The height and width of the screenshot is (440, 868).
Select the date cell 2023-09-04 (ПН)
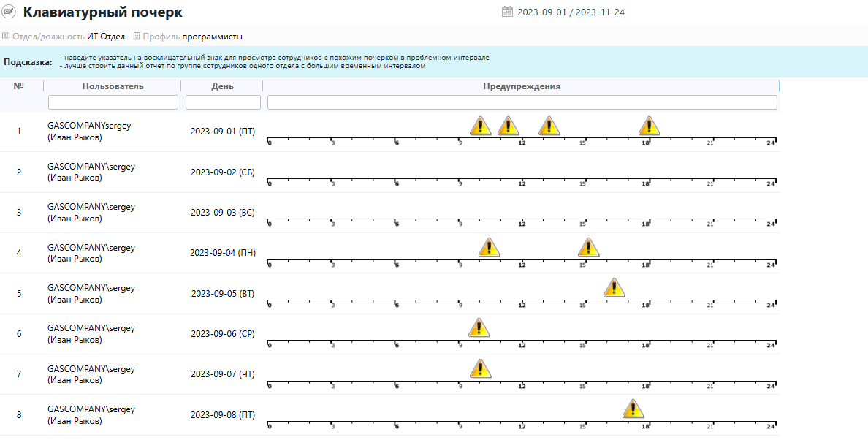coord(223,253)
